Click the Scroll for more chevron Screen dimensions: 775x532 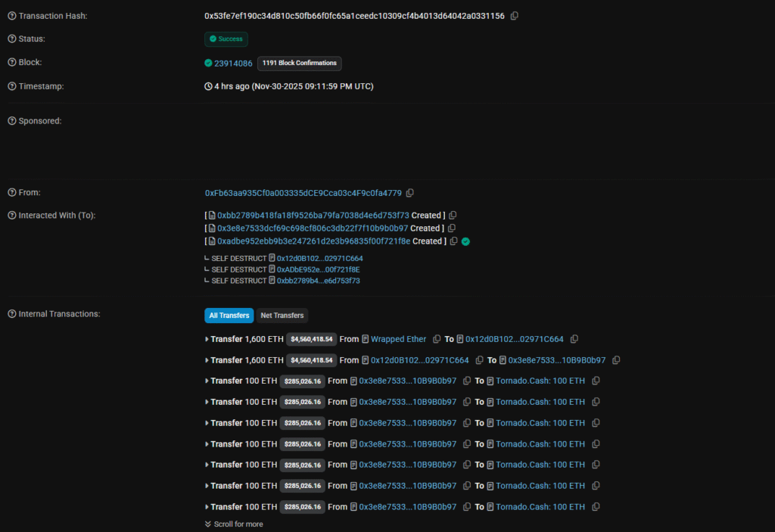click(208, 524)
